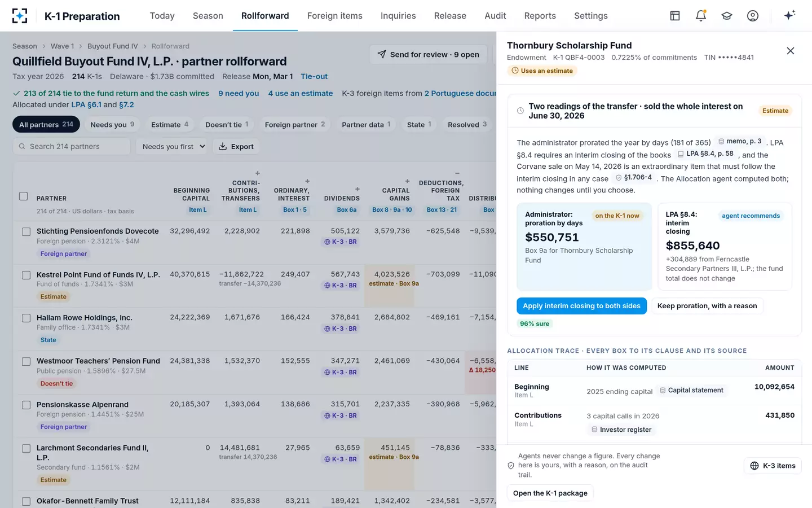The height and width of the screenshot is (508, 812).
Task: Open the K-3 · BR chip for Pensionskasse Alpenrand
Action: pos(341,415)
